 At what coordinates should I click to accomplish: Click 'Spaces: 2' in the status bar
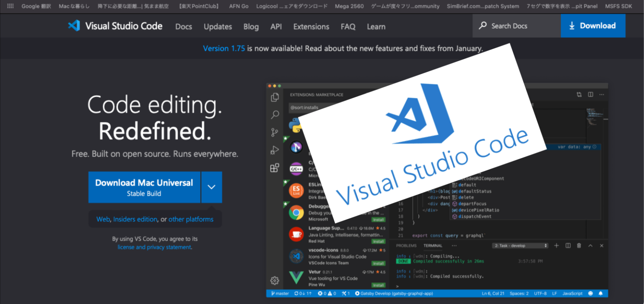519,294
